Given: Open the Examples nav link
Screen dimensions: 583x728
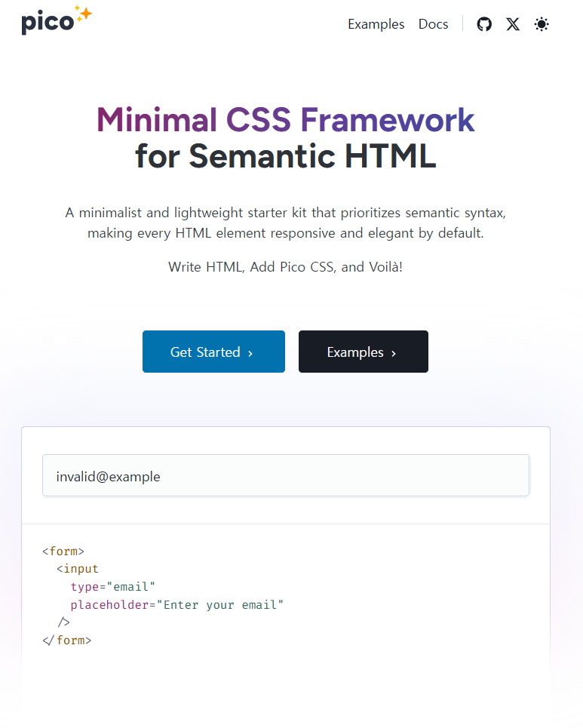Looking at the screenshot, I should (376, 24).
